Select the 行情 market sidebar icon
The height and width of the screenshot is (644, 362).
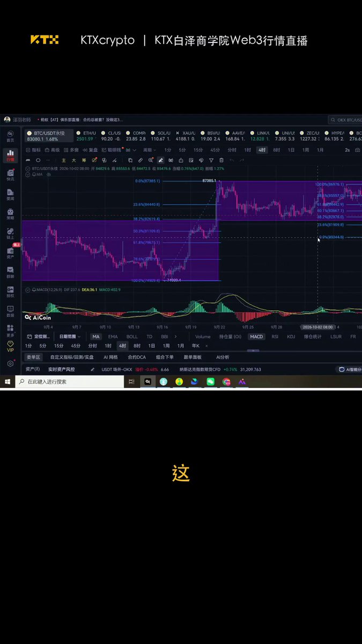[x=10, y=156]
